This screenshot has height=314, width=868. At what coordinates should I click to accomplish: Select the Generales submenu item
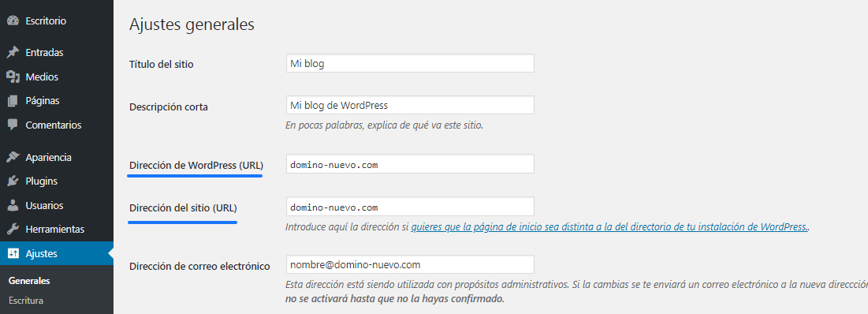pos(29,281)
